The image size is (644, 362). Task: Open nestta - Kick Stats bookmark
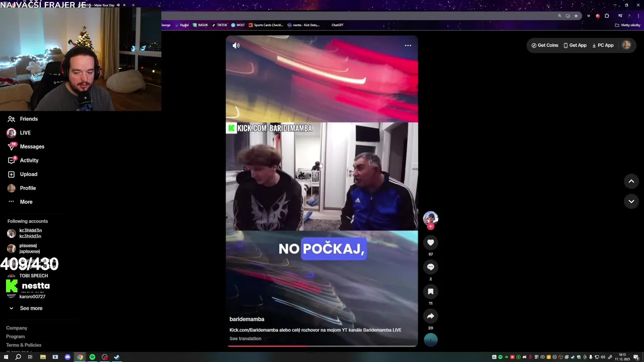click(303, 25)
